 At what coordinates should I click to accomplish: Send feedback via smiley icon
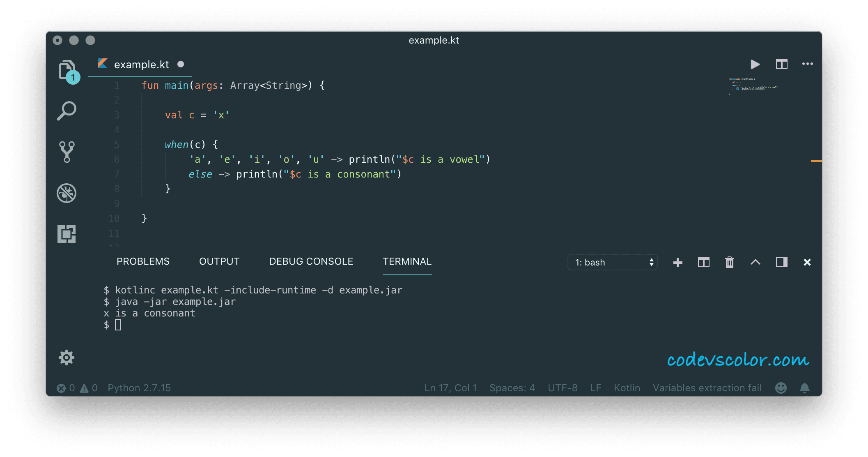(781, 388)
